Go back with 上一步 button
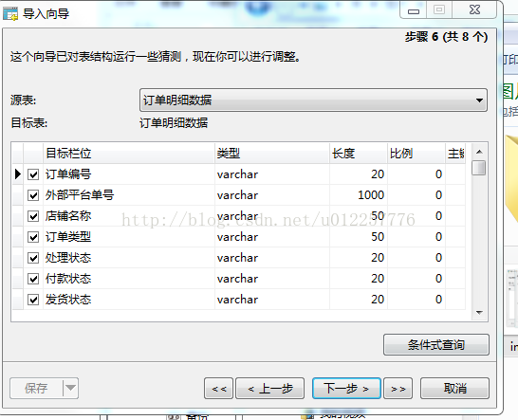Screen dimensions: 518x420 pos(269,389)
